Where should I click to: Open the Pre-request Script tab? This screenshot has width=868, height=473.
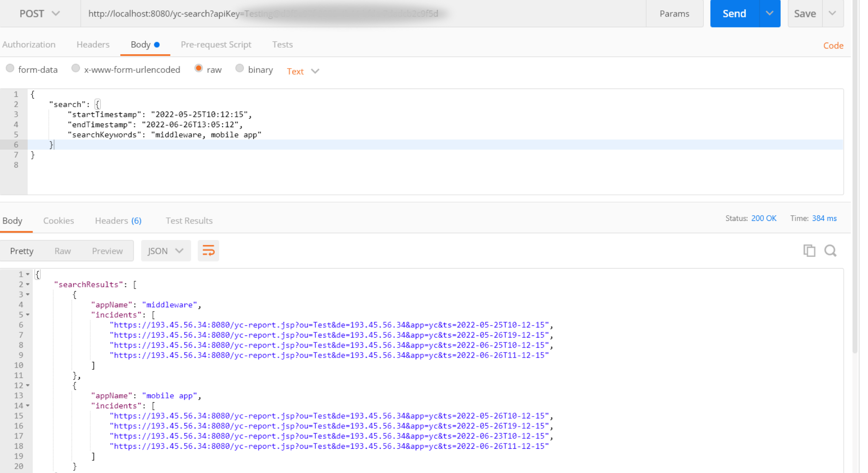pos(216,45)
